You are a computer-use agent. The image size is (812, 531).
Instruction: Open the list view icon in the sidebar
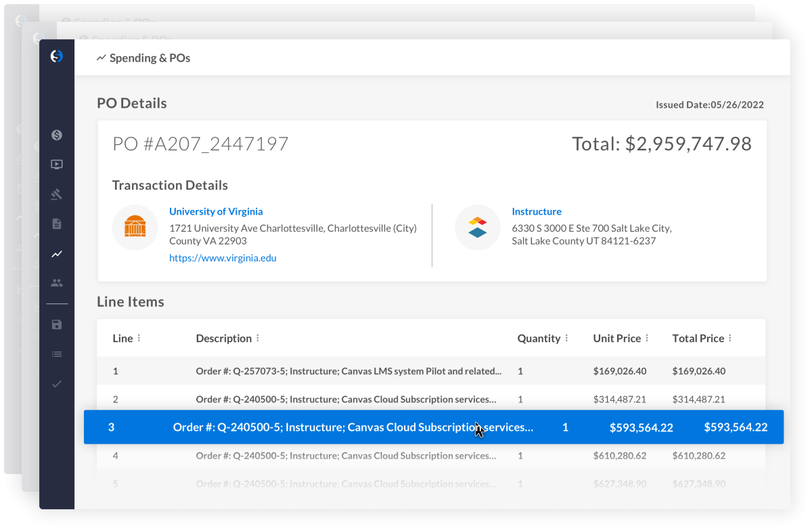[x=57, y=354]
